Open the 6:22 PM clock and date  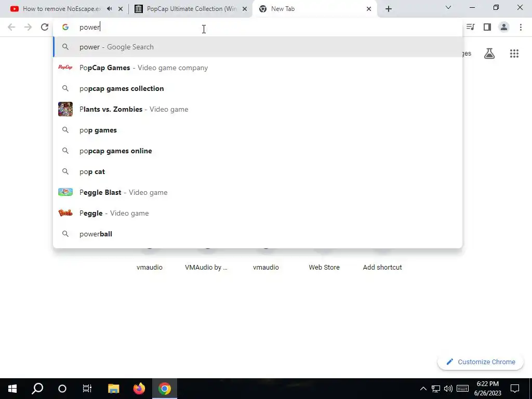pyautogui.click(x=487, y=389)
